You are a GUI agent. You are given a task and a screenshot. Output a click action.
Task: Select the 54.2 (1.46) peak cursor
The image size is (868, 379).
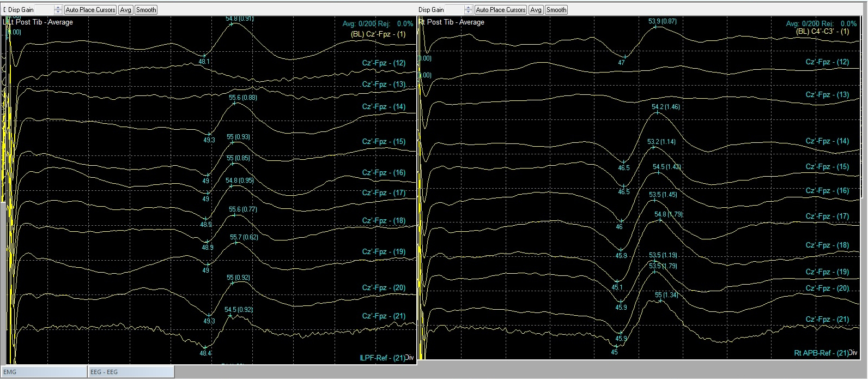(x=657, y=113)
